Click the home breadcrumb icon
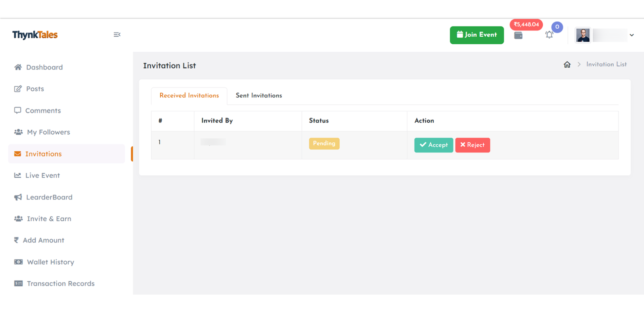Viewport: 644px width, 313px height. (x=567, y=64)
